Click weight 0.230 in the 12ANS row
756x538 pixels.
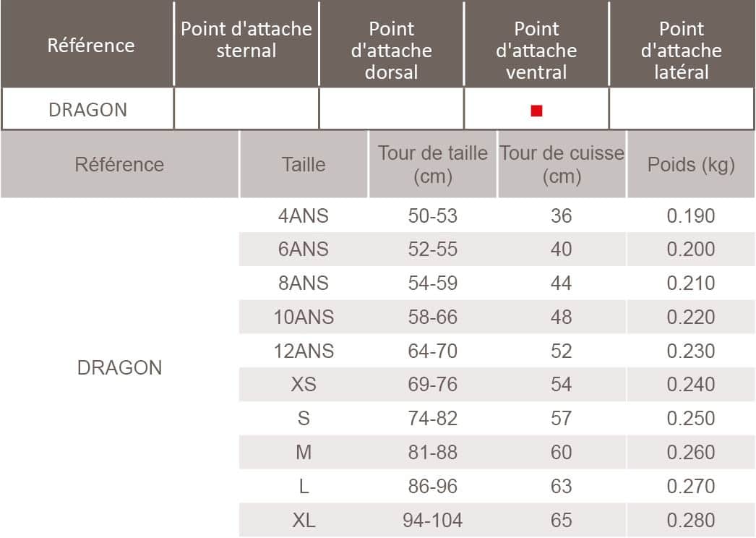point(691,351)
